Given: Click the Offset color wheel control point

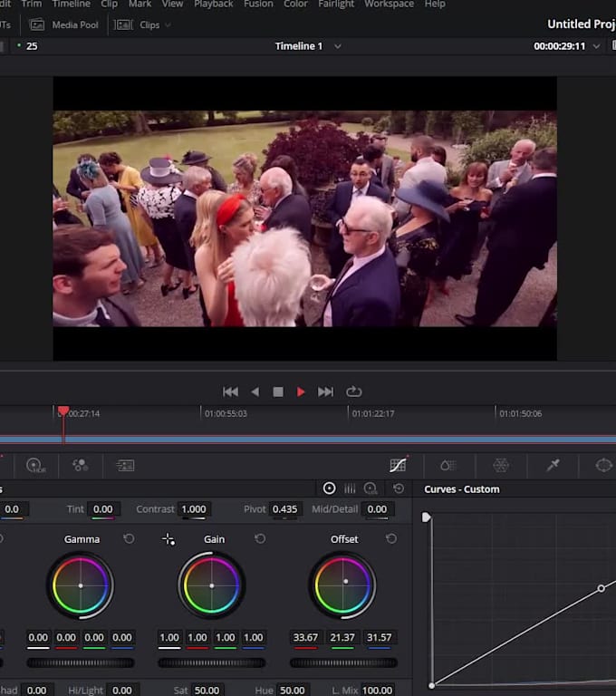Looking at the screenshot, I should point(346,581).
